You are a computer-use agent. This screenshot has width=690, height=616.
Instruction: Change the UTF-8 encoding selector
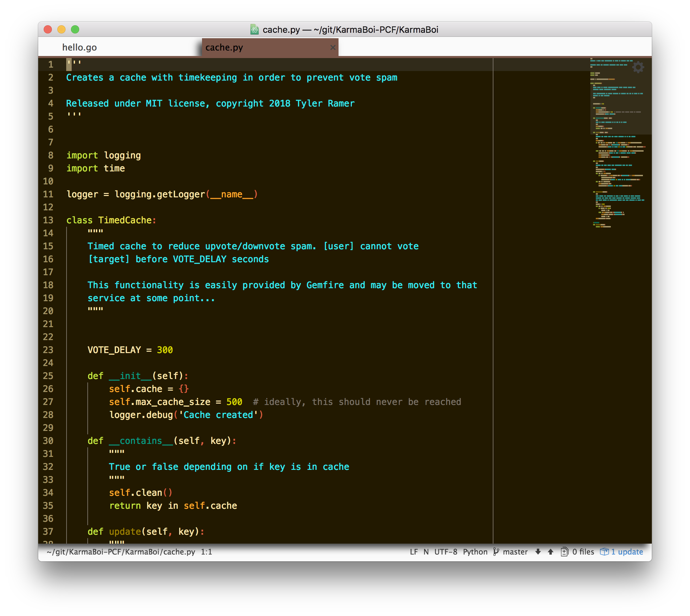[x=446, y=552]
